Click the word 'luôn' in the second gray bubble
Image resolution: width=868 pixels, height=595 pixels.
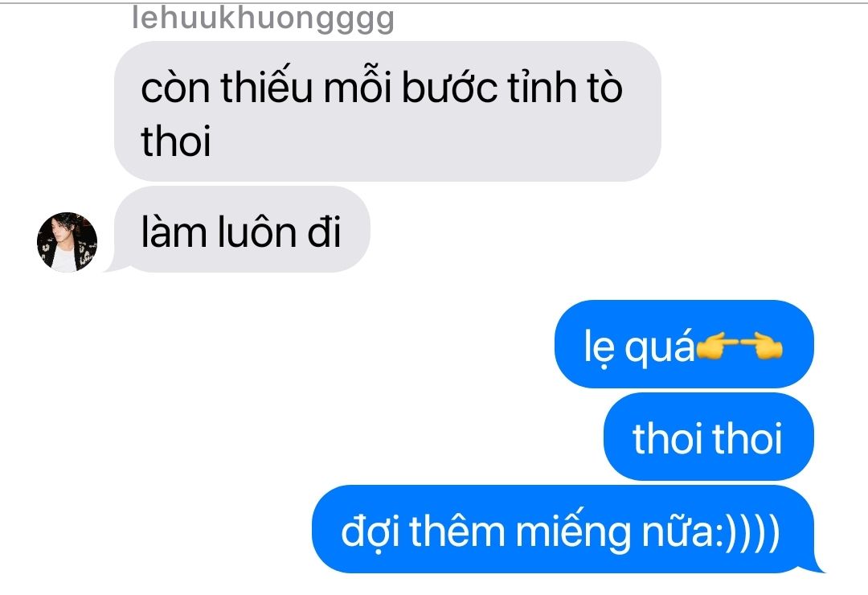coord(256,231)
